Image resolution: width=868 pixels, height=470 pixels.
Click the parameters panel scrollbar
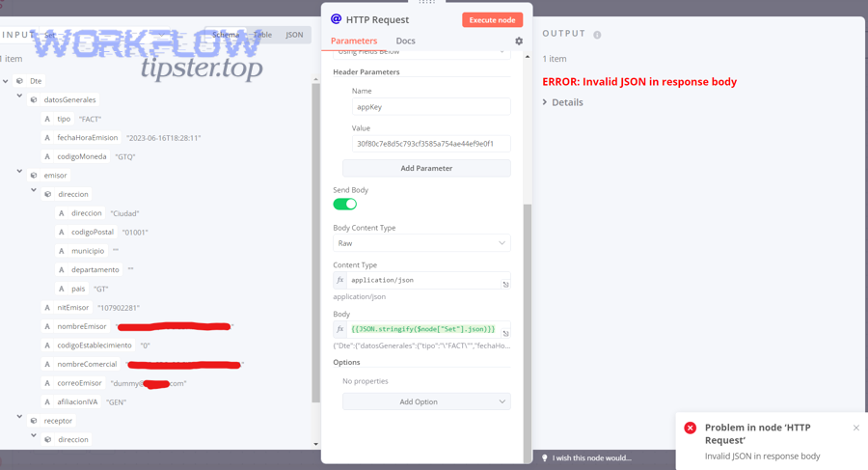tap(527, 333)
